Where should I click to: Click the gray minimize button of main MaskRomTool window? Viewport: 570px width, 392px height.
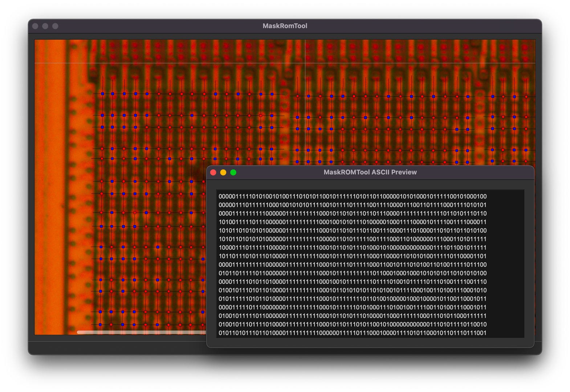point(45,26)
